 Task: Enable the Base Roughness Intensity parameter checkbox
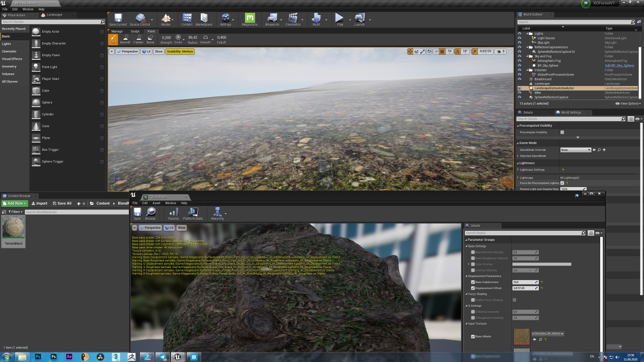(472, 258)
